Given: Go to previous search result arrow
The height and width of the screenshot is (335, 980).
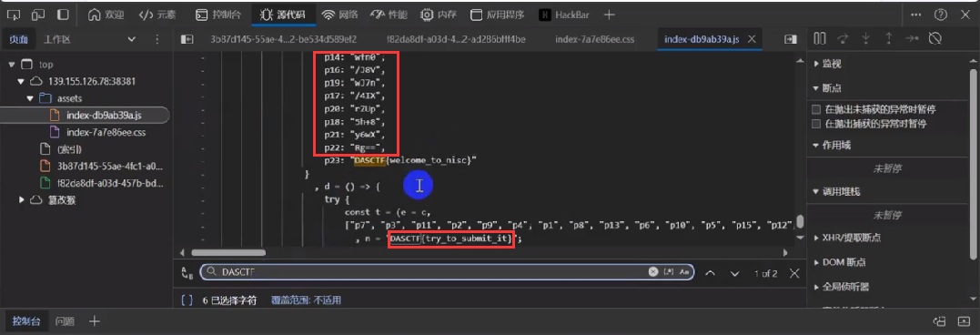Looking at the screenshot, I should (710, 273).
